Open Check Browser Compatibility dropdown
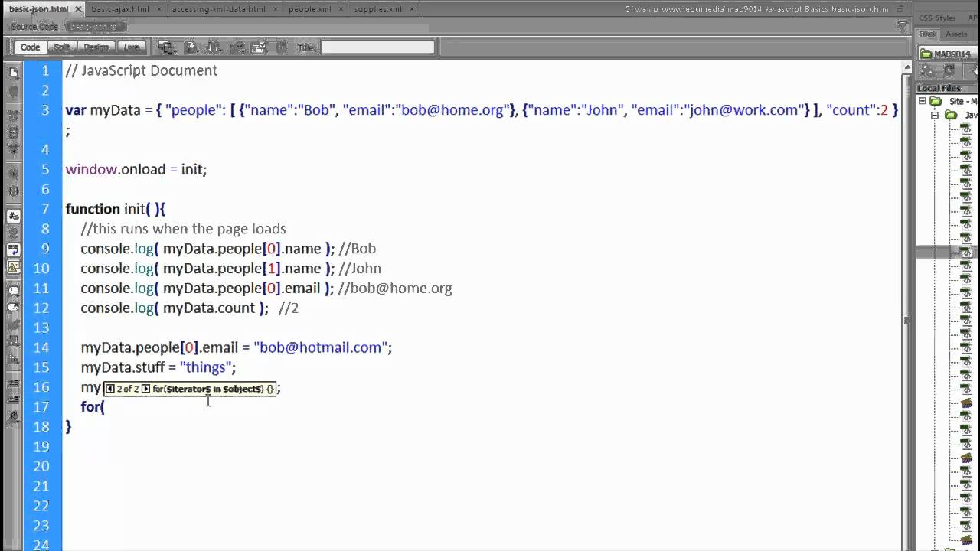Screen dimensions: 980x551 [259, 47]
